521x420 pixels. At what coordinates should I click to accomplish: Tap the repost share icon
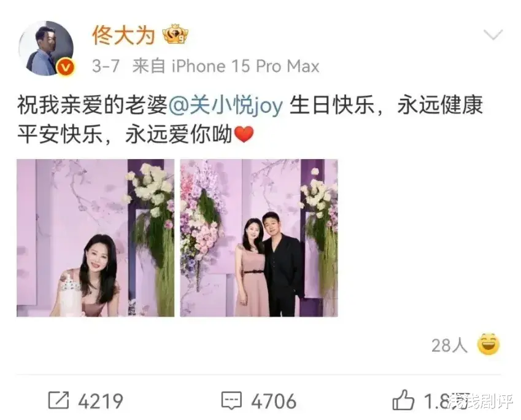pos(58,400)
